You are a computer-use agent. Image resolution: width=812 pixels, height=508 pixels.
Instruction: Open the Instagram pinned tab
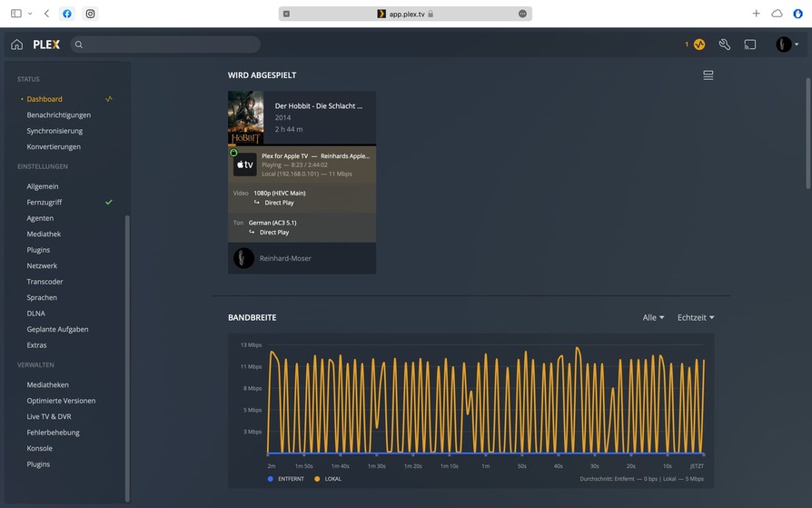tap(90, 14)
